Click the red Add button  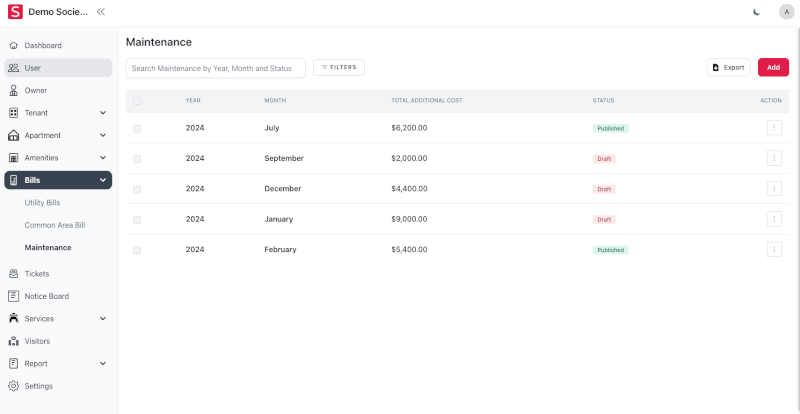click(x=773, y=67)
